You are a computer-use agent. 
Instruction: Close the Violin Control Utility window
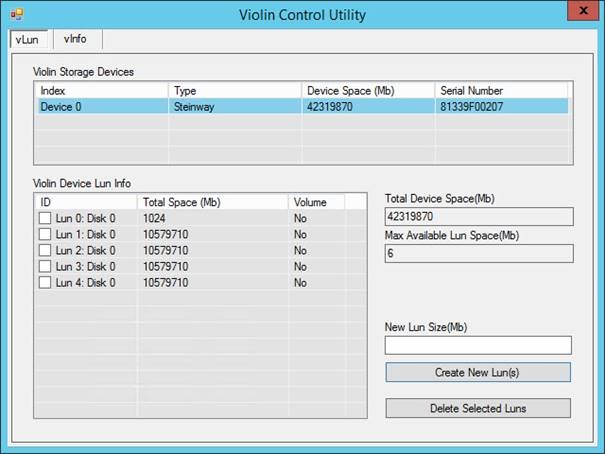click(x=583, y=11)
